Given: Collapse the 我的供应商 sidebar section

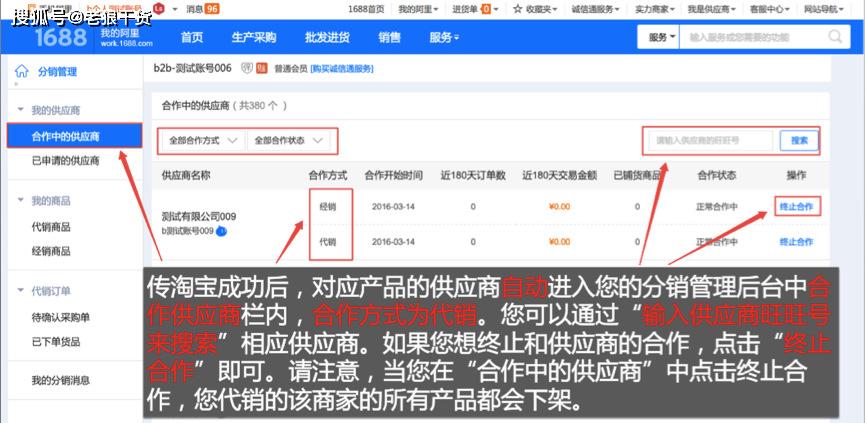Looking at the screenshot, I should tap(21, 110).
